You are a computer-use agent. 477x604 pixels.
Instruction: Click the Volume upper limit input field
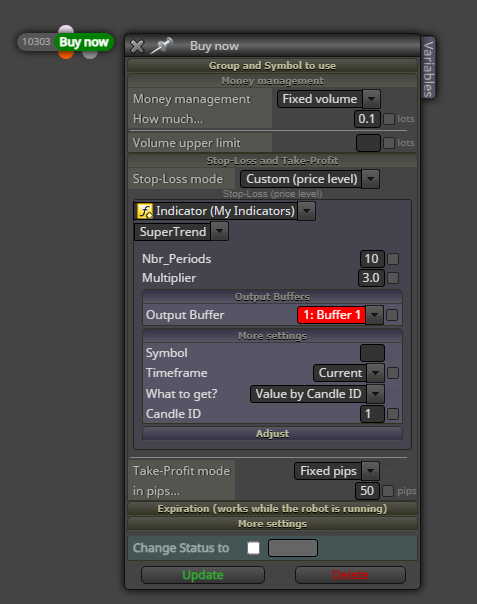point(368,143)
